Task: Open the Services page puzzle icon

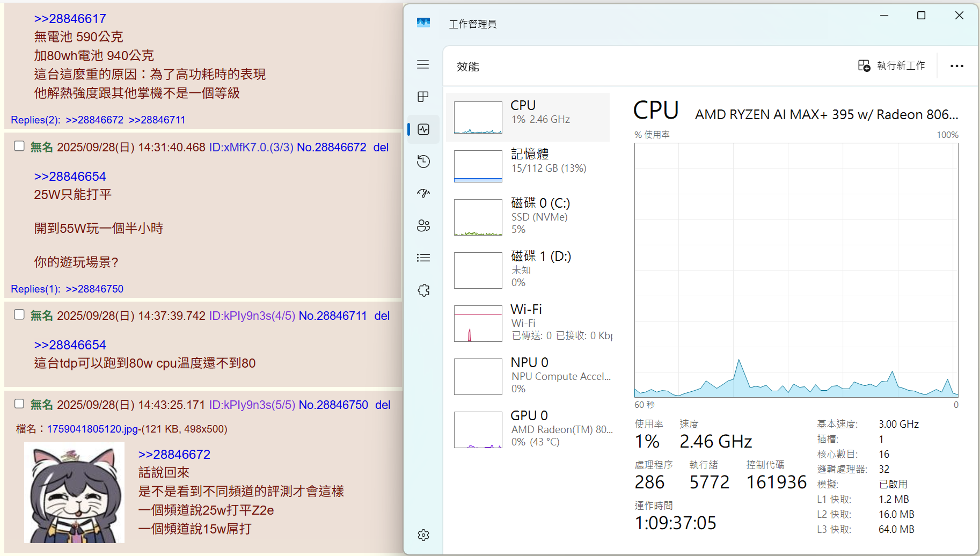Action: pyautogui.click(x=423, y=290)
